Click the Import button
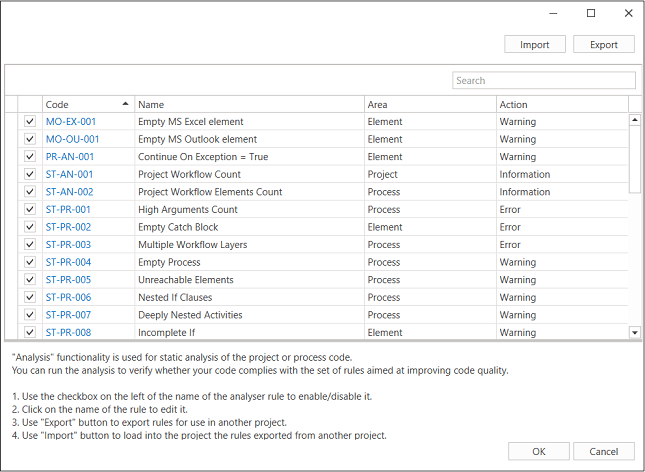645x472 pixels. (x=535, y=44)
